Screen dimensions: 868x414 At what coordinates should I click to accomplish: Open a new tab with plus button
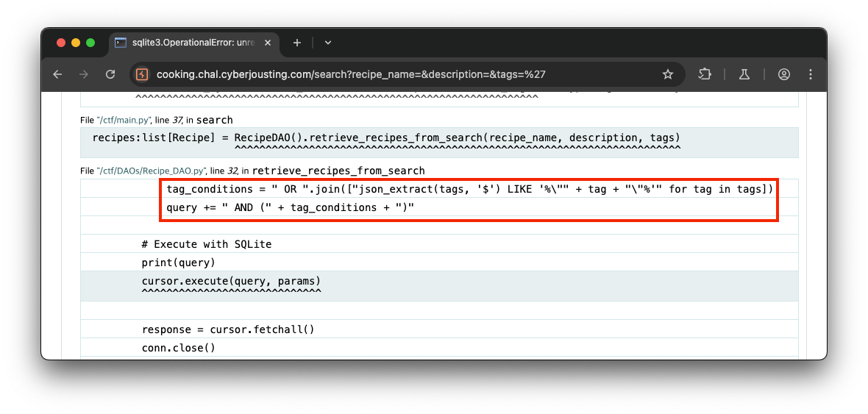[x=296, y=43]
